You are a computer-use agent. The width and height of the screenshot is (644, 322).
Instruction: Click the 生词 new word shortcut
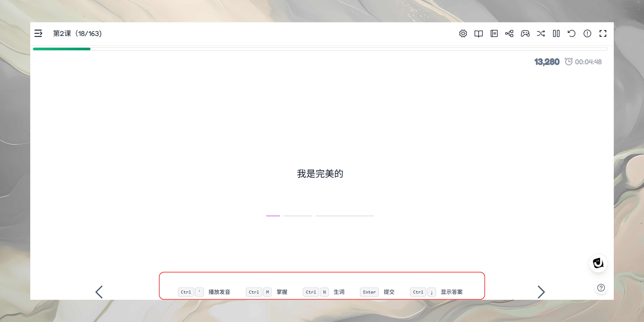point(339,292)
